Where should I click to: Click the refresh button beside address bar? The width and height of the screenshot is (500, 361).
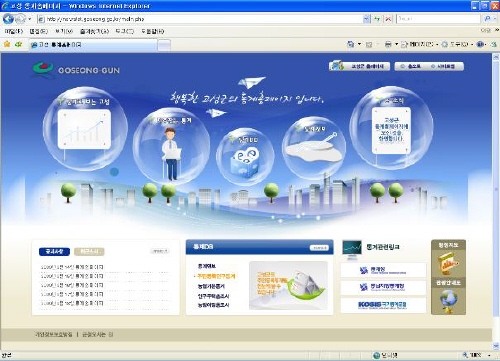[377, 19]
